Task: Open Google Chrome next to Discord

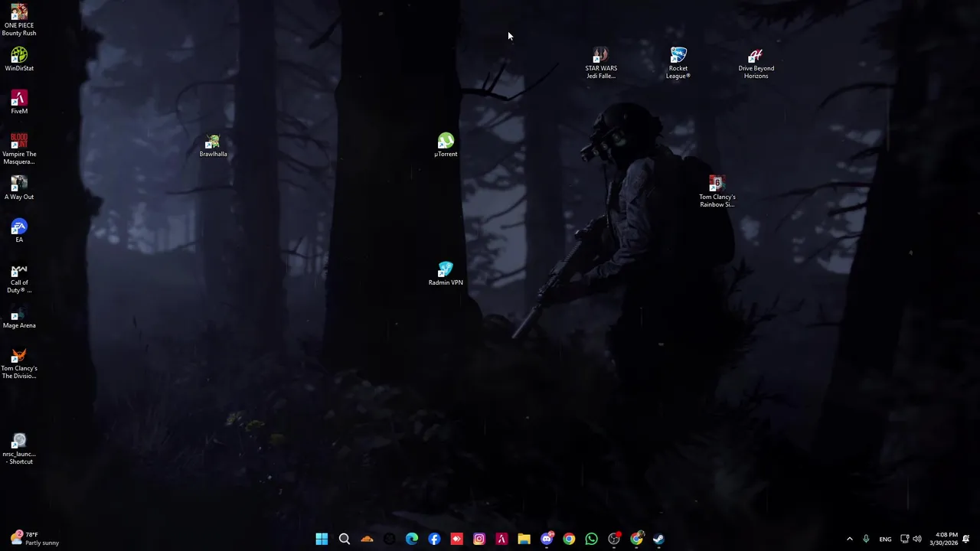Action: [569, 539]
